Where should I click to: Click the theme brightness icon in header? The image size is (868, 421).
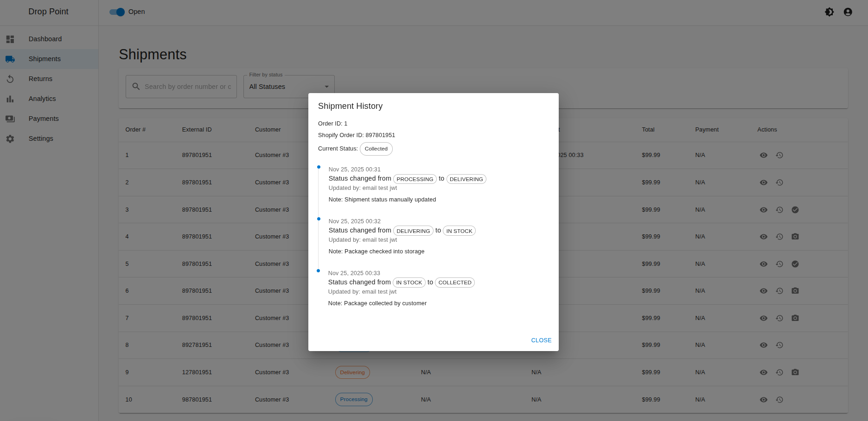point(829,12)
